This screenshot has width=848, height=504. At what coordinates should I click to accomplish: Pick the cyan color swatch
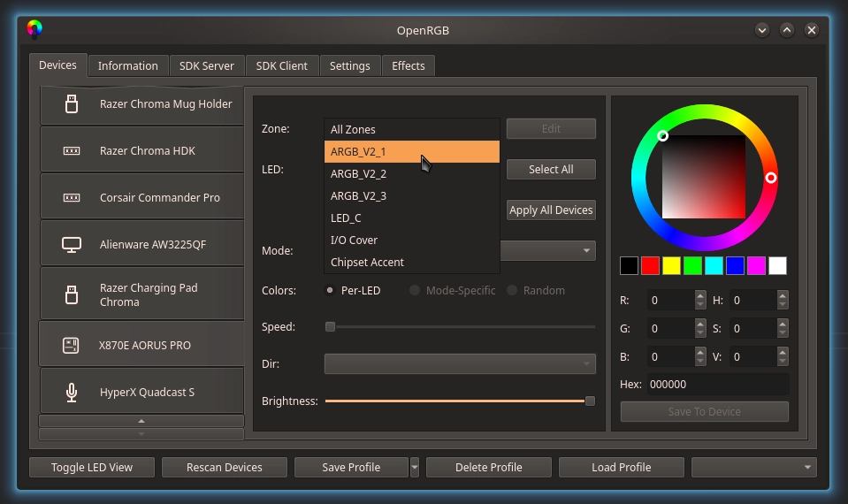[714, 265]
